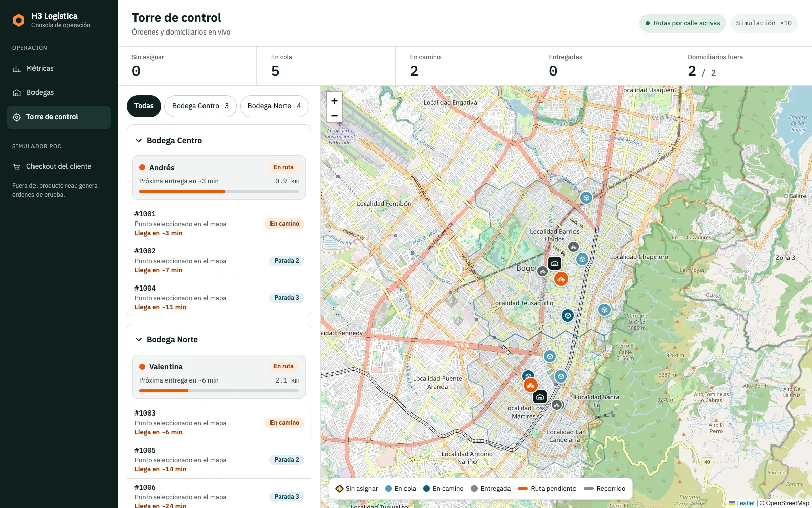Open the Bodegas section in the sidebar
Viewport: 812px width, 508px height.
[59, 92]
